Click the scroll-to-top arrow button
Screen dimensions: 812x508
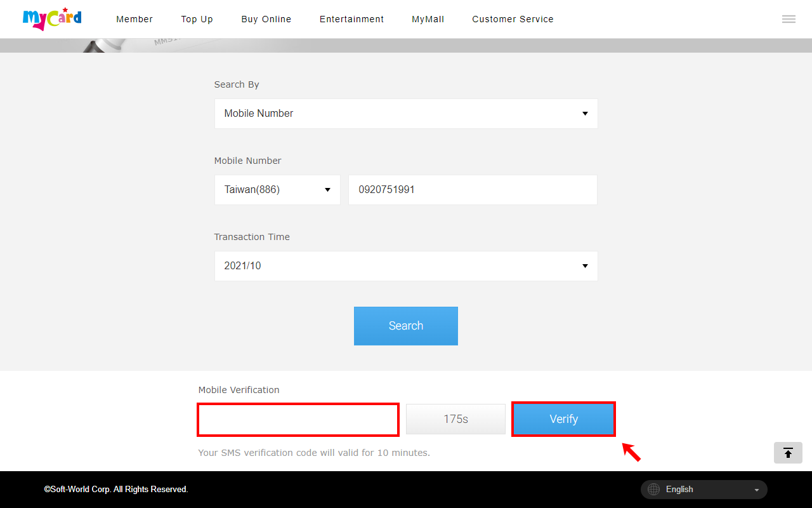click(x=788, y=453)
